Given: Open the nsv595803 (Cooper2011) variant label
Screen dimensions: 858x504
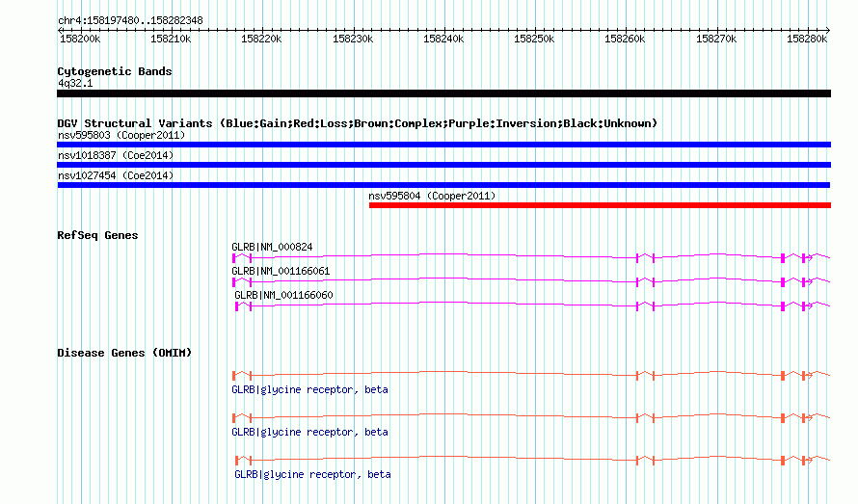Looking at the screenshot, I should pyautogui.click(x=121, y=135).
